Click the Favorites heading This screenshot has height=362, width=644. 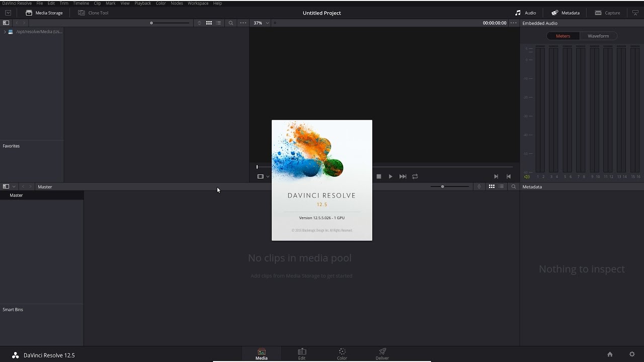pos(11,146)
